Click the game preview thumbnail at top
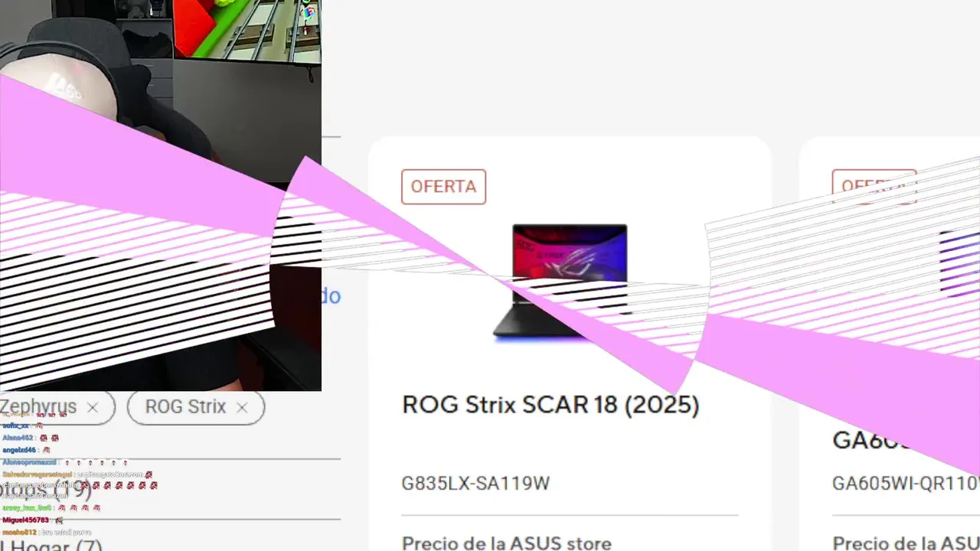980x551 pixels. pyautogui.click(x=247, y=29)
